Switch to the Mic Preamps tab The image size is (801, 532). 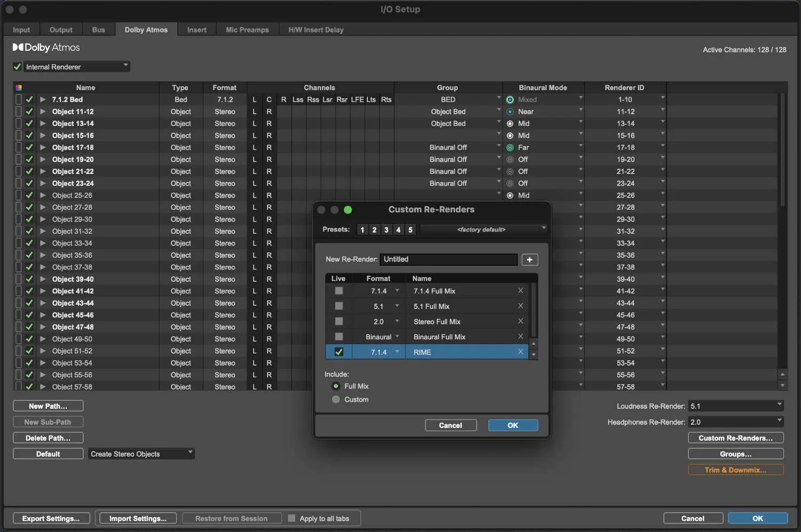click(x=247, y=30)
